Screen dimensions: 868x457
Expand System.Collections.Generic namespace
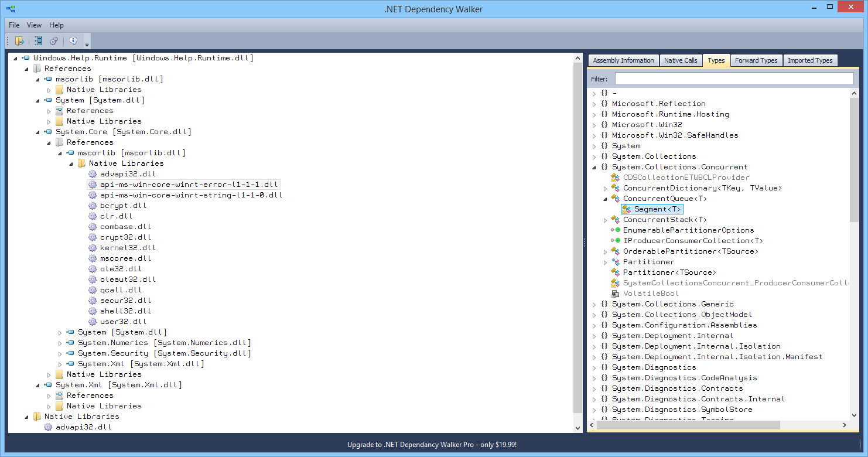[x=594, y=304]
